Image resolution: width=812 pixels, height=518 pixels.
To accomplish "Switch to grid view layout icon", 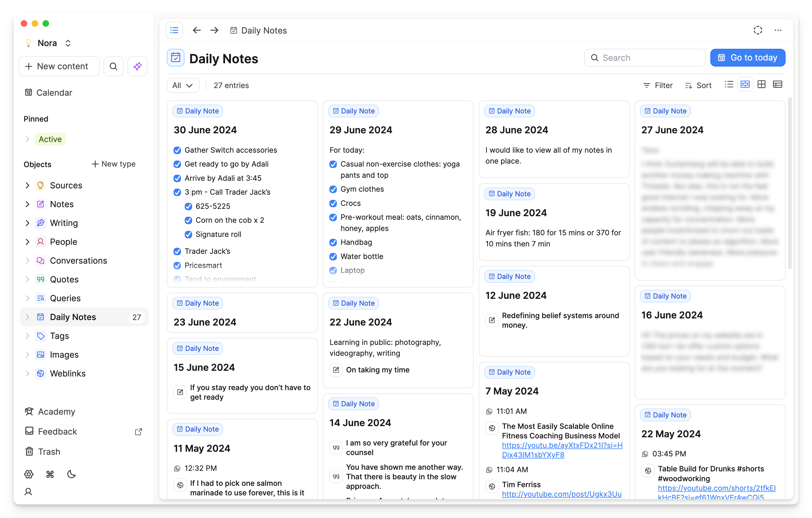I will [x=761, y=85].
